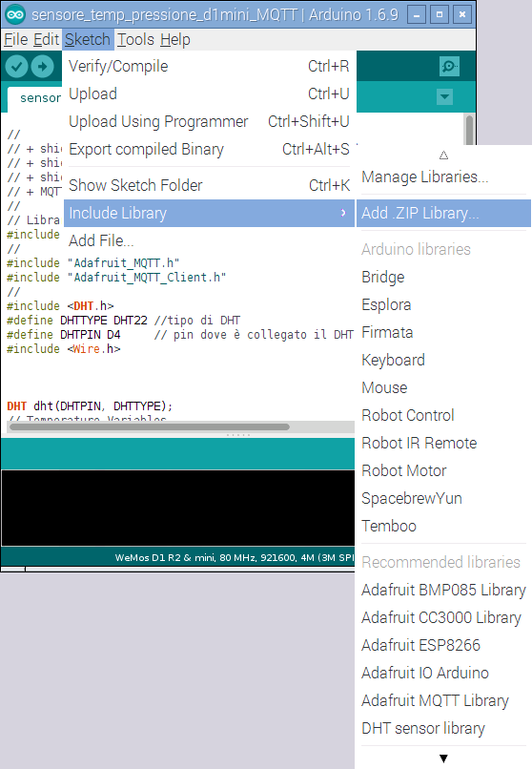Open the Help menu
532x769 pixels.
[x=174, y=39]
